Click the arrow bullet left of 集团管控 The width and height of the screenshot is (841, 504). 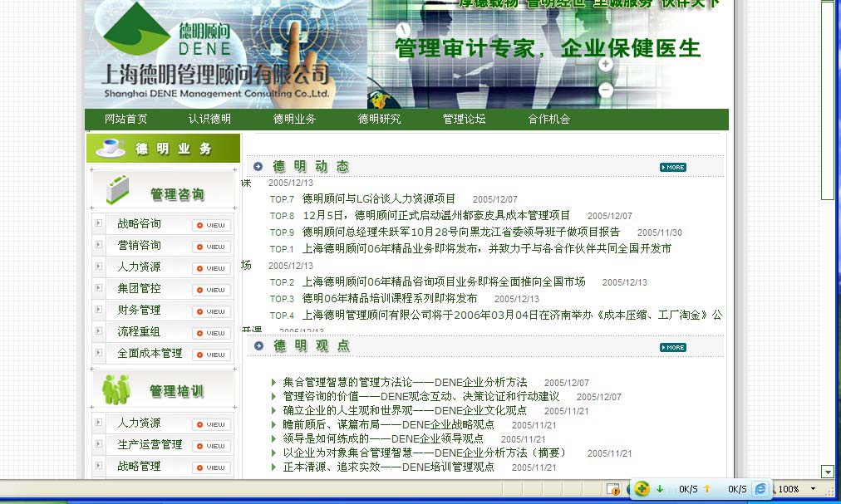click(x=99, y=288)
